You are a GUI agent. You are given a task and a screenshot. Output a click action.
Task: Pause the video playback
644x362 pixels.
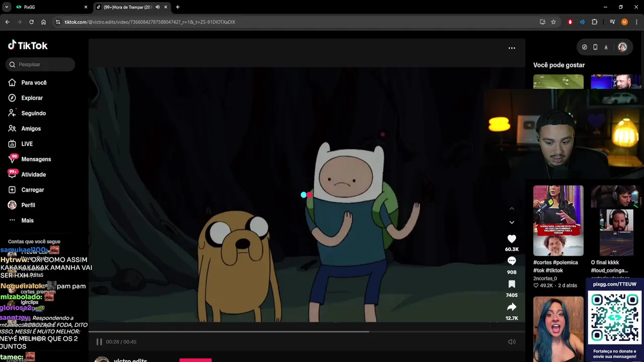pos(99,342)
